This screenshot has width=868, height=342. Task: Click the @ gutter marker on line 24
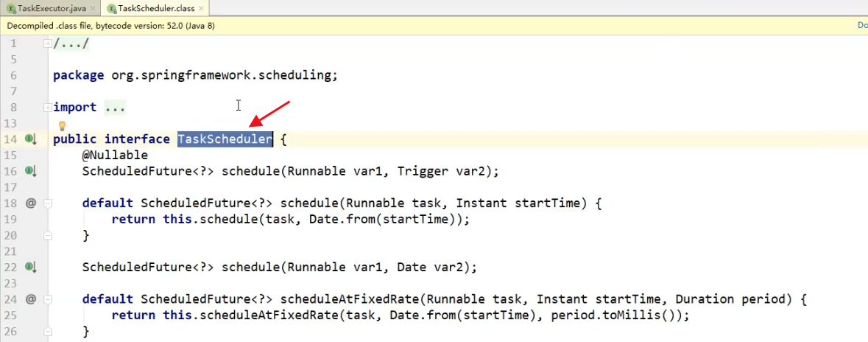pyautogui.click(x=31, y=299)
